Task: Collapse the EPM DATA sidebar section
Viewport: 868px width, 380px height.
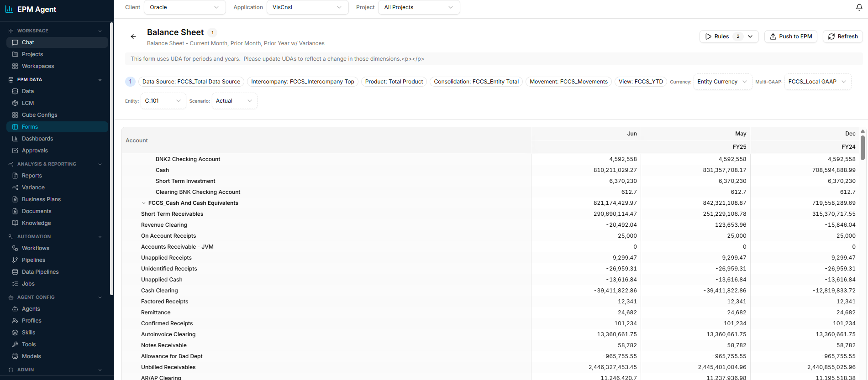Action: coord(100,80)
